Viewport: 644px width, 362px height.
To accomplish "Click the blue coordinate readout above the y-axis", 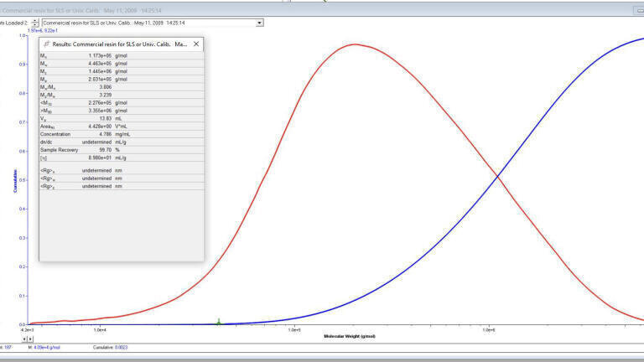I will click(x=43, y=30).
